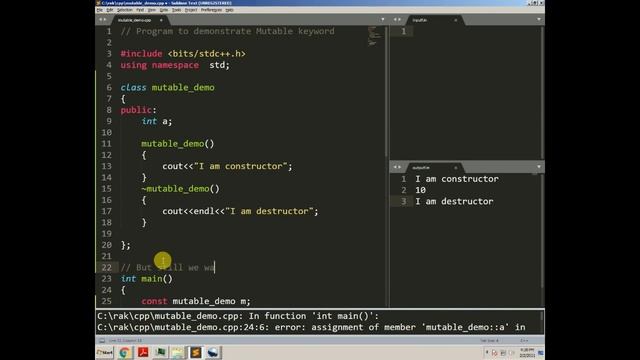This screenshot has width=640, height=360.
Task: Click the Sublime Text title bar app icon
Action: tap(98, 3)
